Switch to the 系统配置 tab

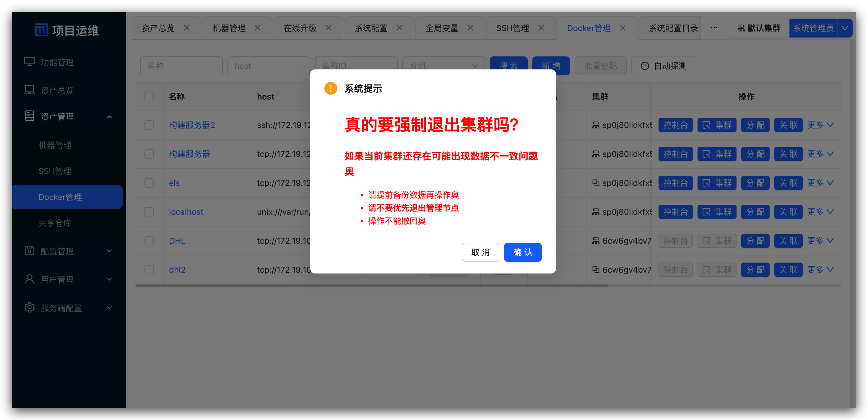click(x=371, y=28)
